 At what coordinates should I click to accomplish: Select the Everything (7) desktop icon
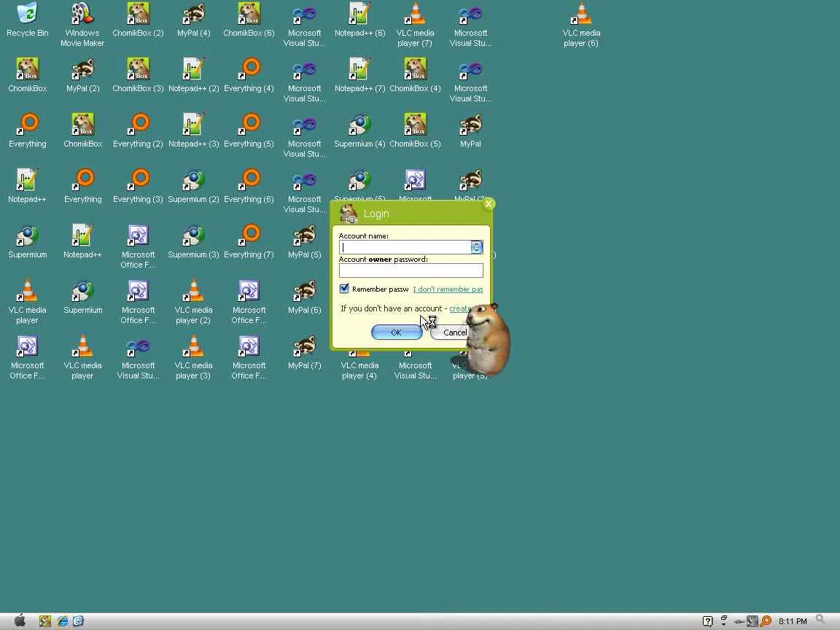click(249, 242)
